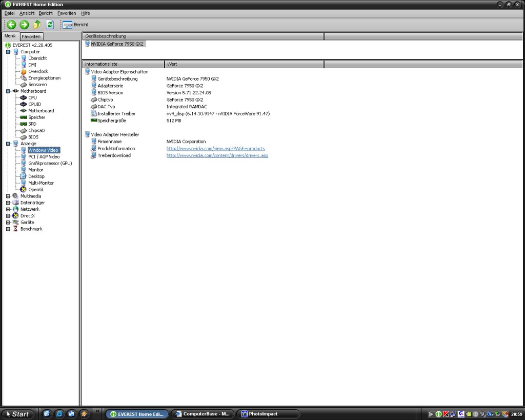Click the Wert column header
Screen dimensions: 525x420
coord(244,64)
